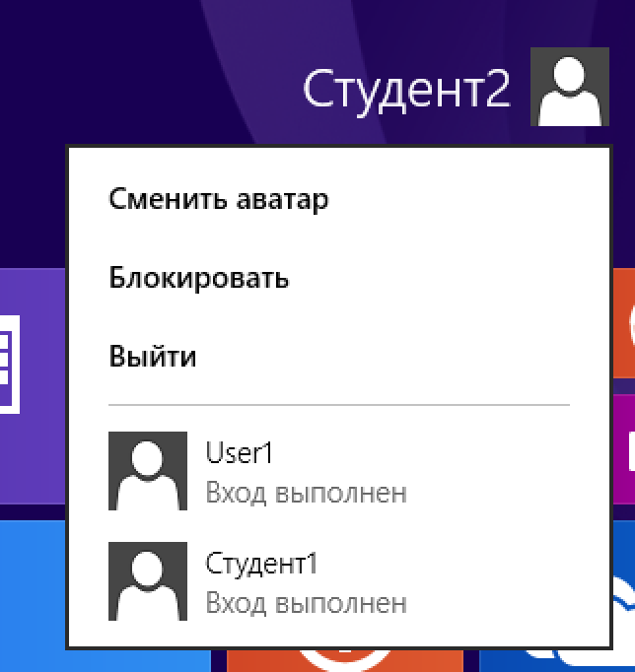This screenshot has width=635, height=672.
Task: Choose Выйти to sign out
Action: [153, 356]
